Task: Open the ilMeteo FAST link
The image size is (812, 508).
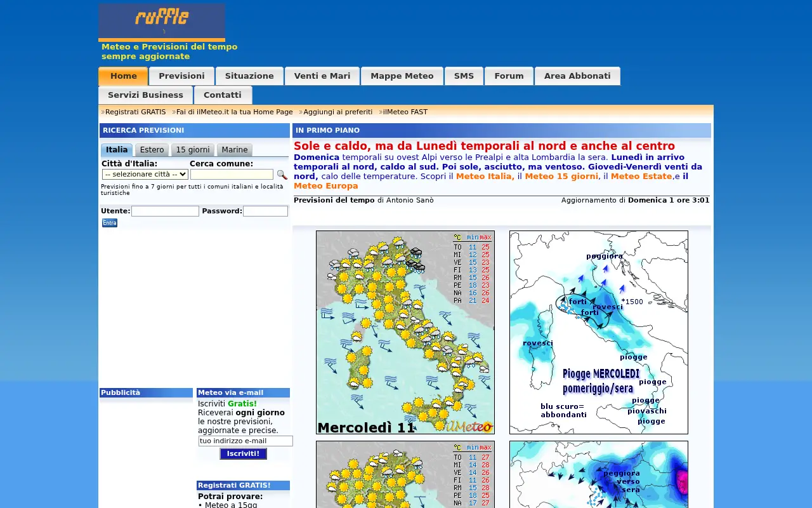Action: point(405,112)
